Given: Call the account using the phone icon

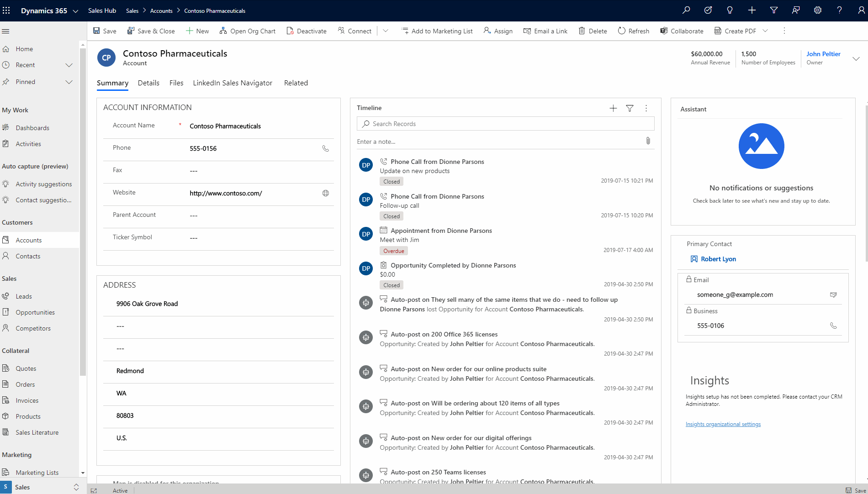Looking at the screenshot, I should click(x=325, y=148).
